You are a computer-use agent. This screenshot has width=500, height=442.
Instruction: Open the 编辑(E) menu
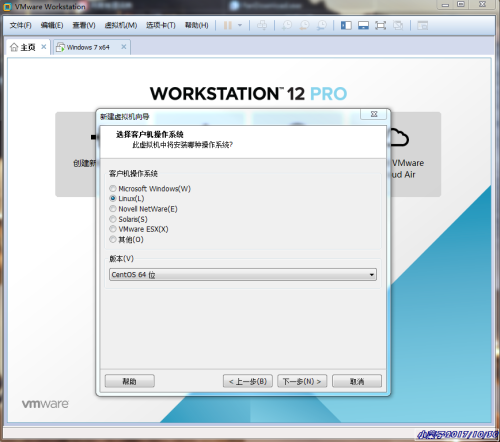tap(52, 25)
